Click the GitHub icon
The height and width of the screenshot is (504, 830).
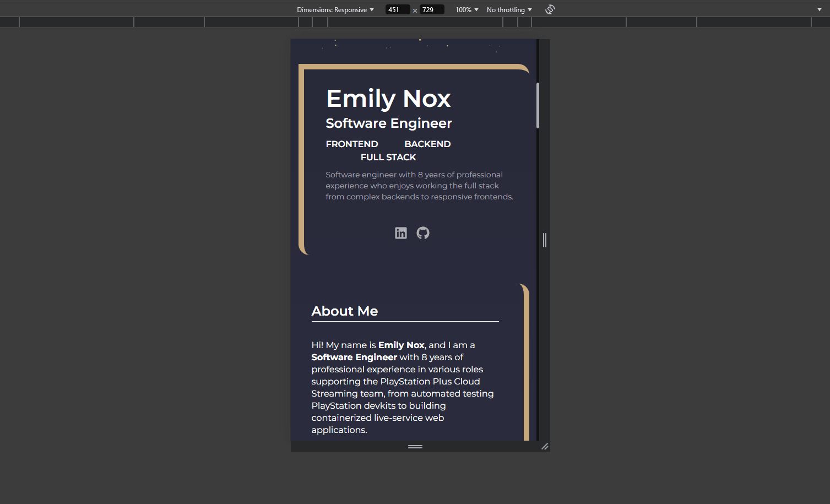point(423,233)
